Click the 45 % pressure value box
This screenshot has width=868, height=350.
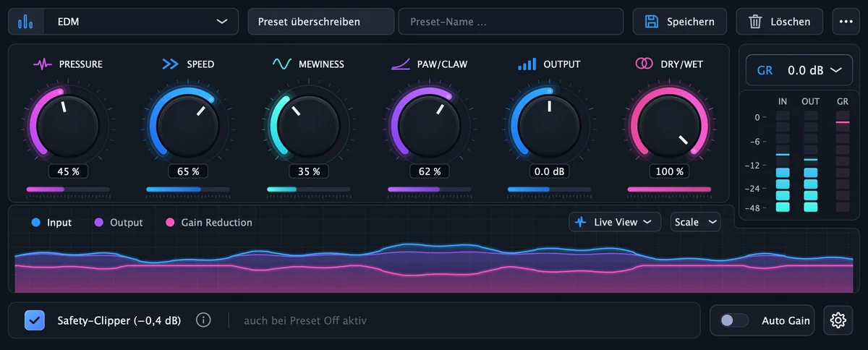click(68, 171)
